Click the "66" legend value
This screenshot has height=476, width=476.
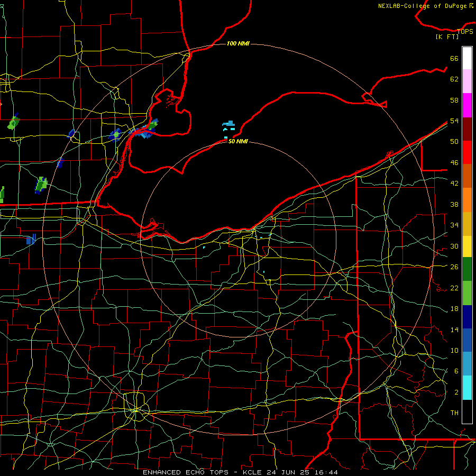point(454,58)
